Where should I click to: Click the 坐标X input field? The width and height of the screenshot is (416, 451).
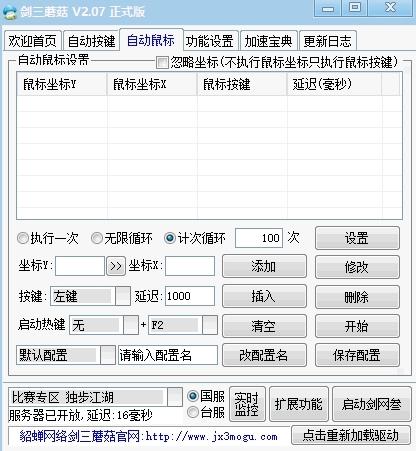pyautogui.click(x=190, y=266)
